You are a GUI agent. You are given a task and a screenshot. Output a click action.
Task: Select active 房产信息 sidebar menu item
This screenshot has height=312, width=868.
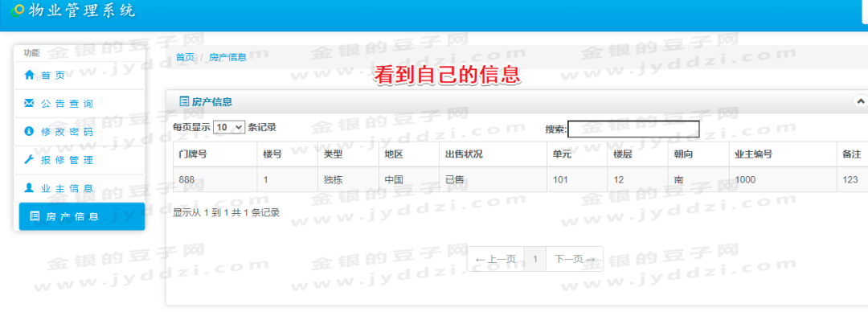(82, 216)
